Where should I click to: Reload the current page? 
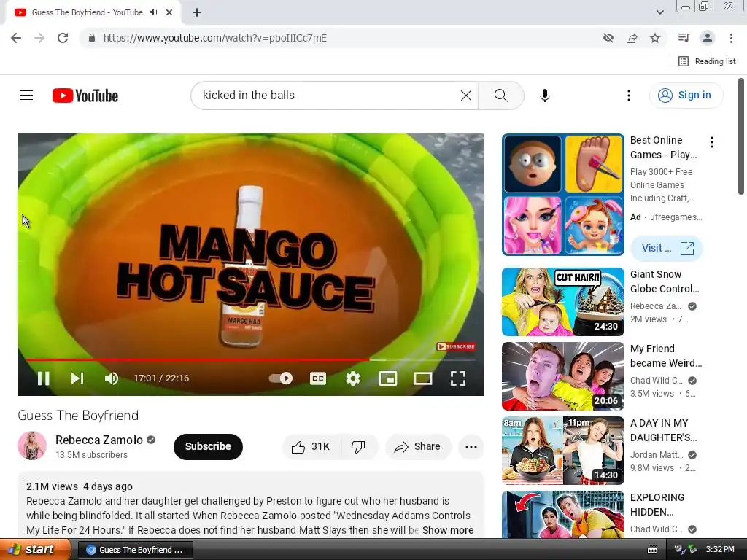pos(63,38)
